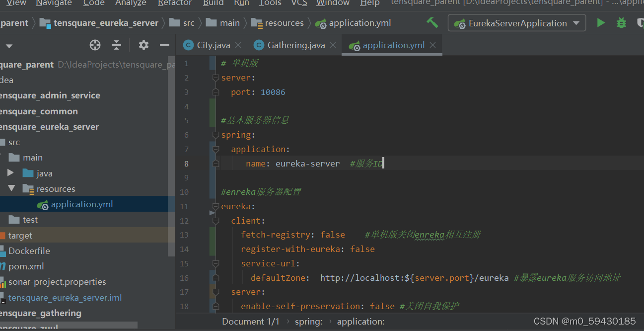This screenshot has height=331, width=644.
Task: Select pom.xml in project tree
Action: (x=22, y=266)
